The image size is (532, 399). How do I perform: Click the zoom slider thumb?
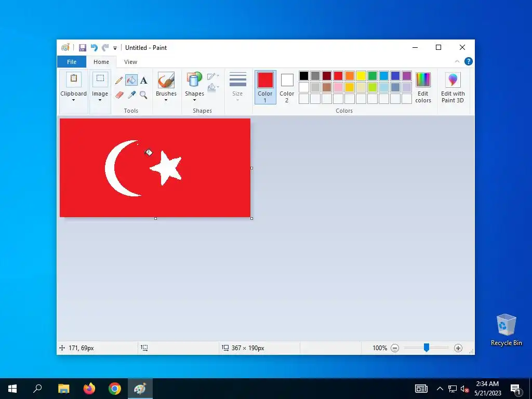pyautogui.click(x=427, y=348)
